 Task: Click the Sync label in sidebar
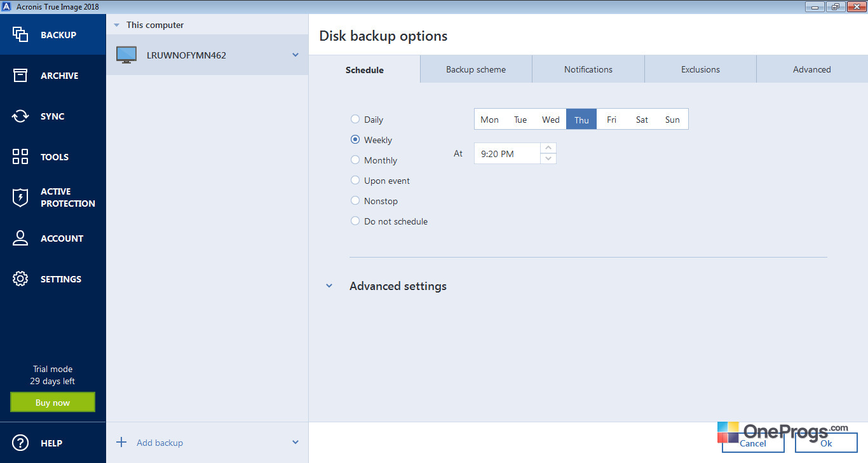click(53, 116)
